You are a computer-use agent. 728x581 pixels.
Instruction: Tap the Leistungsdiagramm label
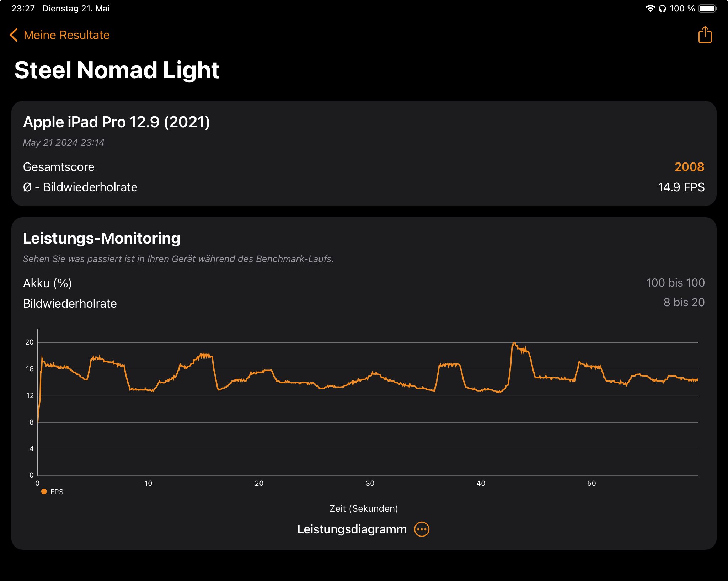[x=352, y=529]
